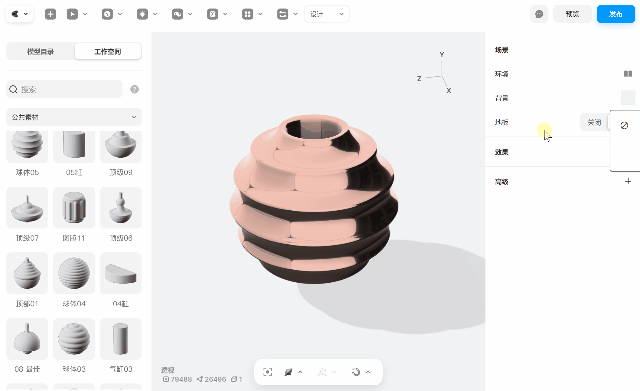
Task: Click the four-square grid icon in top toolbar
Action: coord(247,14)
